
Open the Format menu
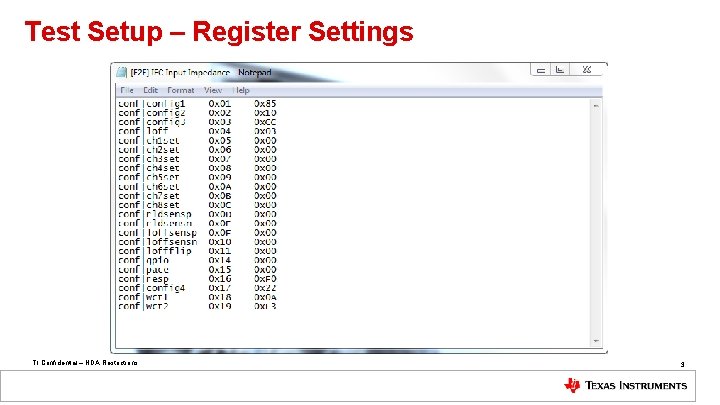180,90
